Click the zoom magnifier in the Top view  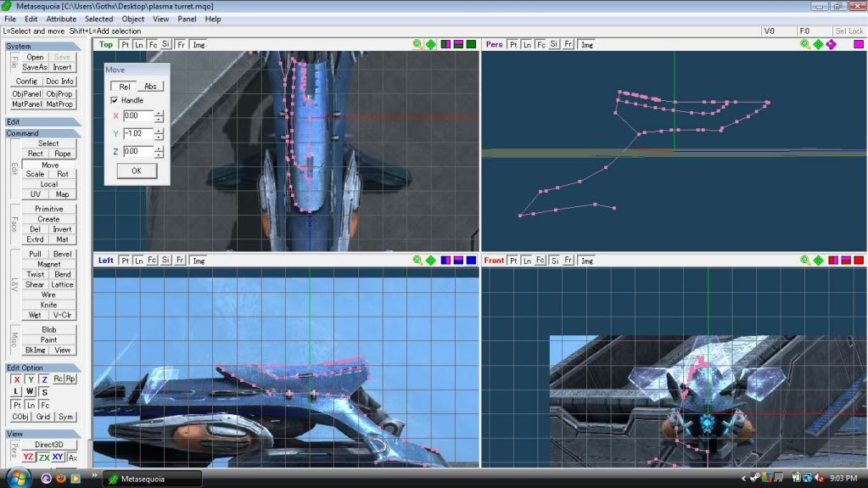(418, 44)
